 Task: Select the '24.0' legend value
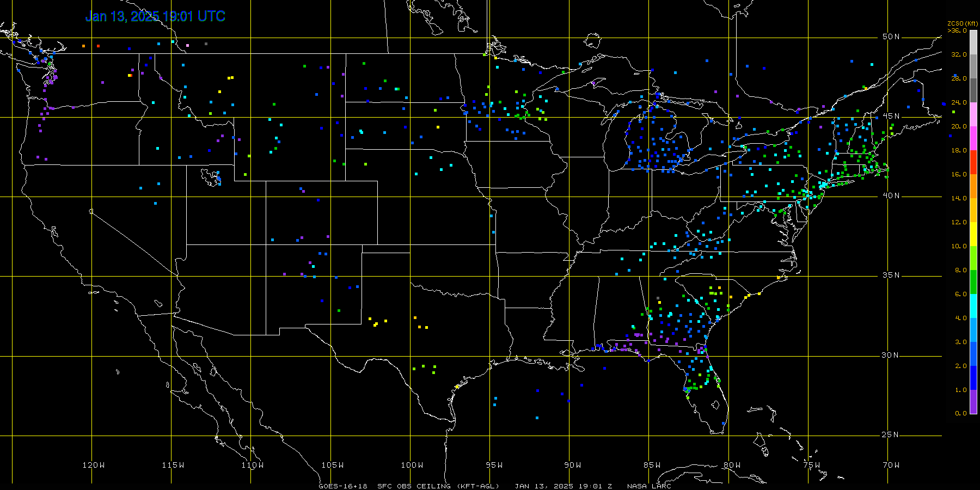959,102
